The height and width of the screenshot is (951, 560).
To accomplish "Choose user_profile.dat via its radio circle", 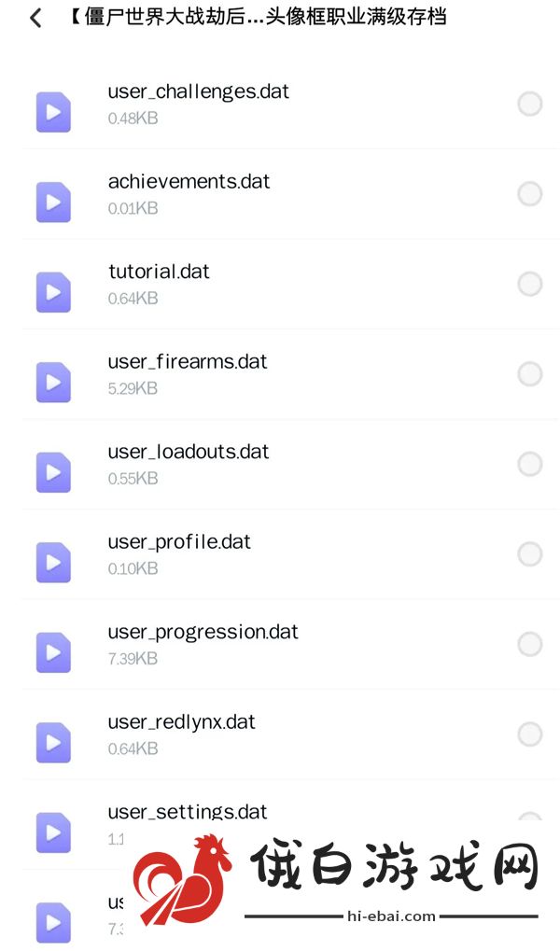I will click(529, 554).
